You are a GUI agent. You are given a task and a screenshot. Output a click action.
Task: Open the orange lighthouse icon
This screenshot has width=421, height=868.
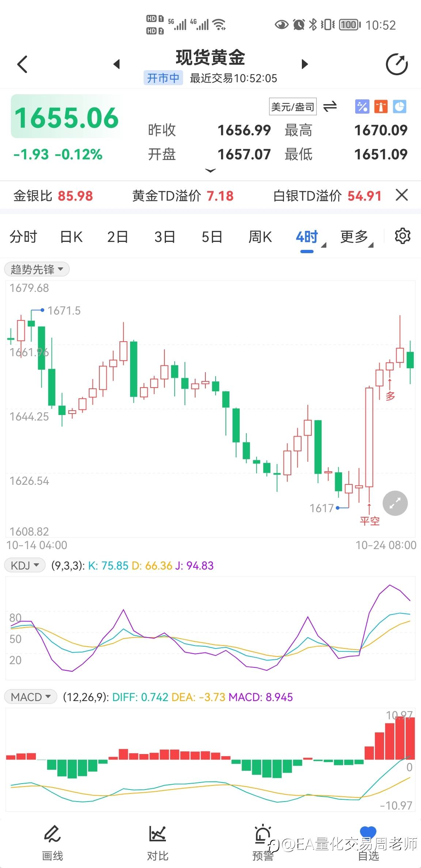coord(381,107)
